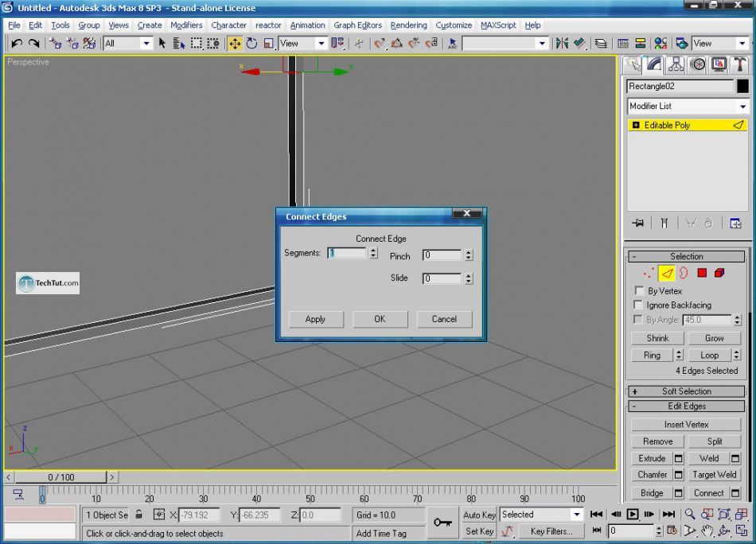The image size is (756, 544).
Task: Open the MAXScript menu
Action: 498,25
